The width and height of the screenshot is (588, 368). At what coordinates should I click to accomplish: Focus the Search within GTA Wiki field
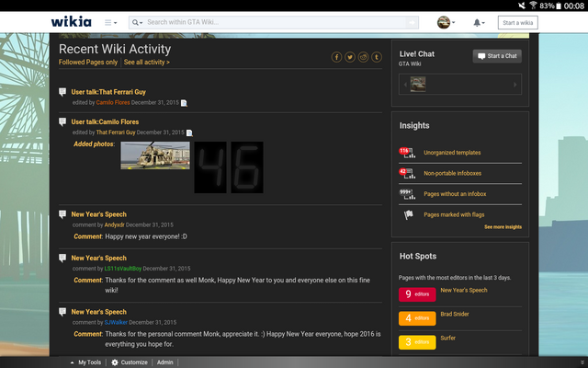[276, 22]
